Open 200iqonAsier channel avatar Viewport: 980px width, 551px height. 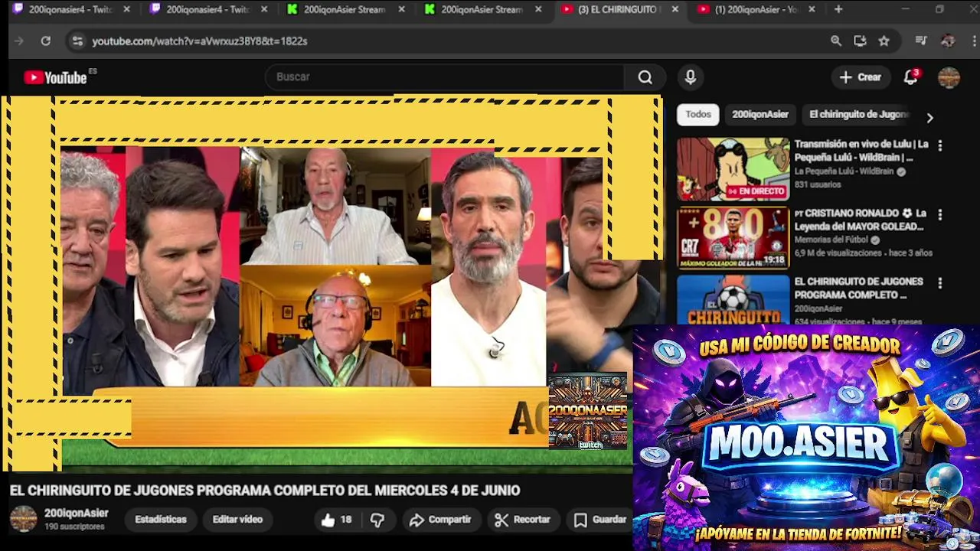23,519
